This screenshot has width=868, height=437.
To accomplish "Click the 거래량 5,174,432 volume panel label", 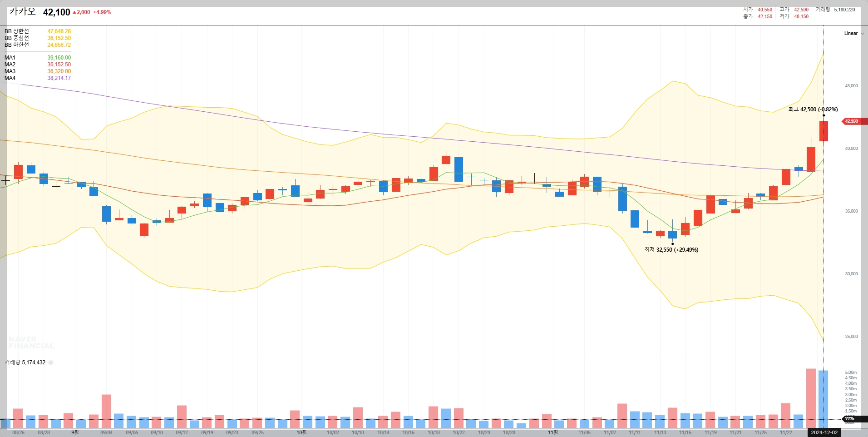I will [25, 363].
